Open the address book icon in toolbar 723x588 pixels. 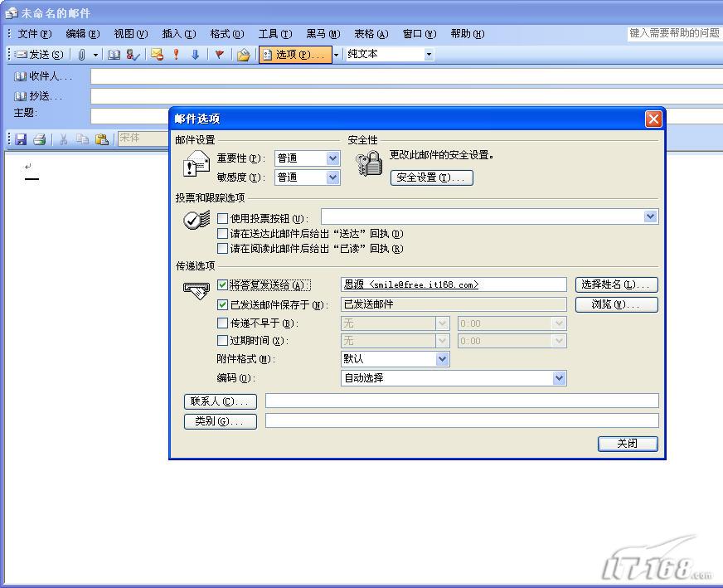point(114,55)
